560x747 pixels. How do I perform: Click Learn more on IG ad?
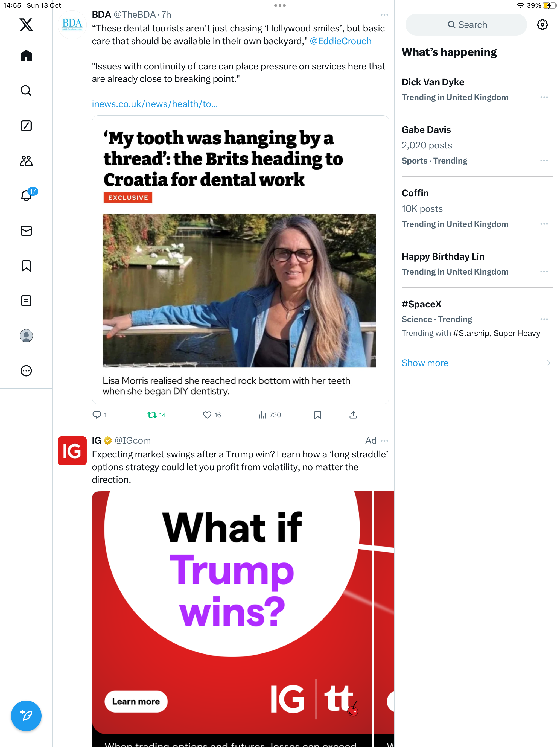[x=136, y=701]
